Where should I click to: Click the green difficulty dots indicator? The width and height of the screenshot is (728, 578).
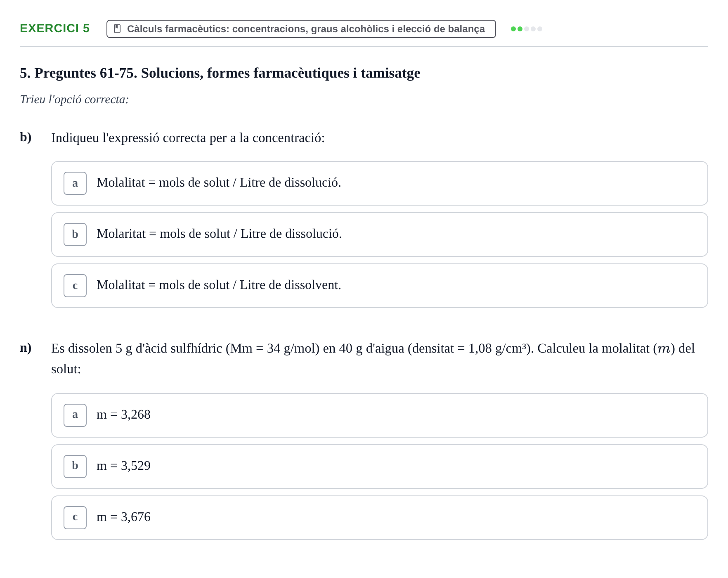527,29
